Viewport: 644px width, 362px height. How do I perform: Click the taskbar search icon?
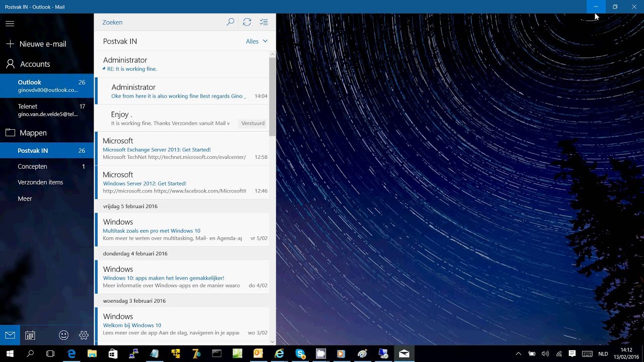[x=30, y=353]
